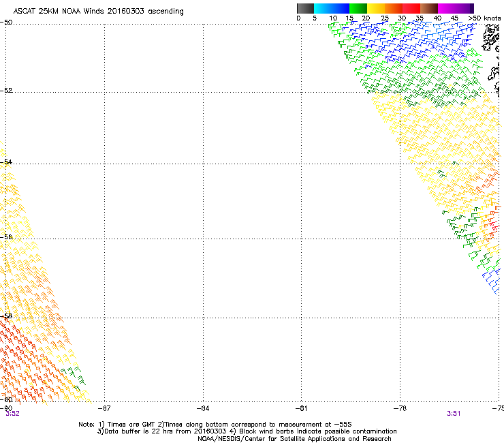Click the purple '3:51' swath time label
Image resolution: width=504 pixels, height=443 pixels.
[x=454, y=414]
